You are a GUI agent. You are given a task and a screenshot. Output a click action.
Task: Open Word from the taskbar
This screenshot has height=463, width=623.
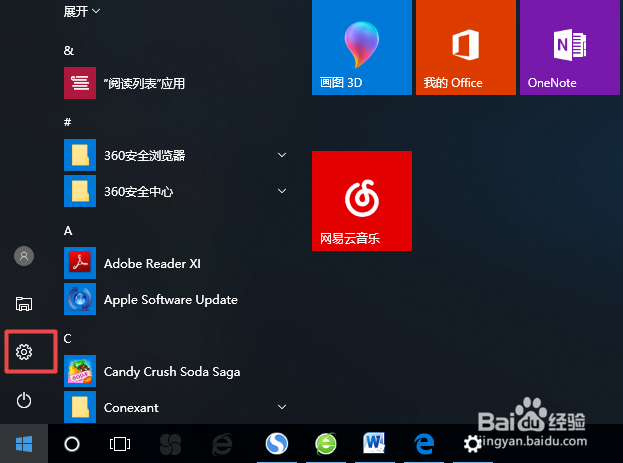point(374,443)
